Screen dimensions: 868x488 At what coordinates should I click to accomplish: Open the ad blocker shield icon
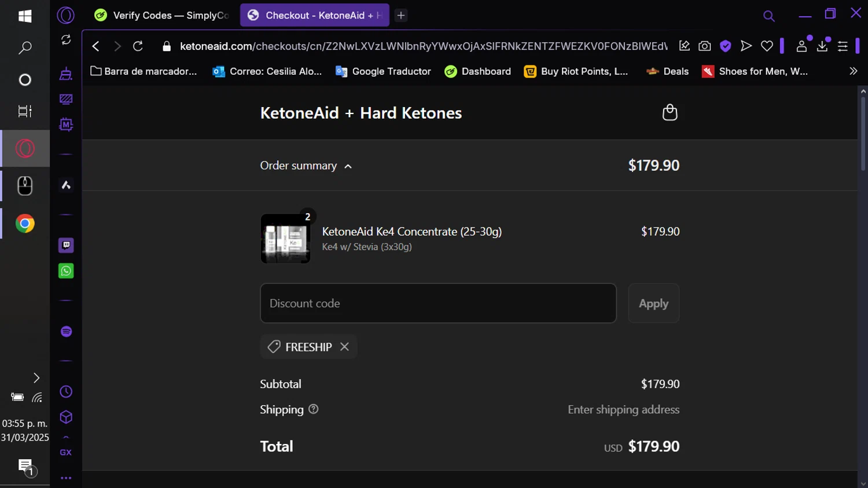click(x=725, y=46)
